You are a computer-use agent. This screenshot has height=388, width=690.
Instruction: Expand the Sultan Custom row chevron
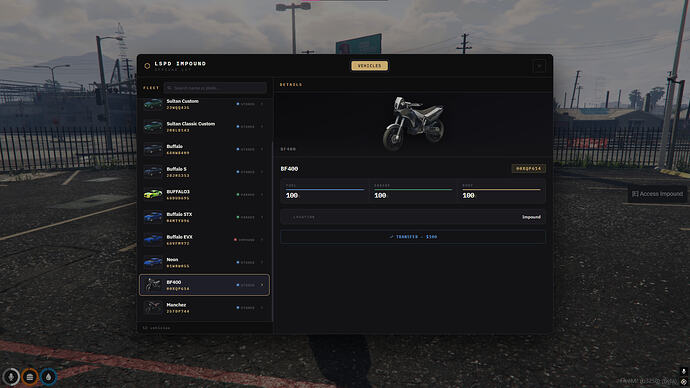(x=262, y=104)
